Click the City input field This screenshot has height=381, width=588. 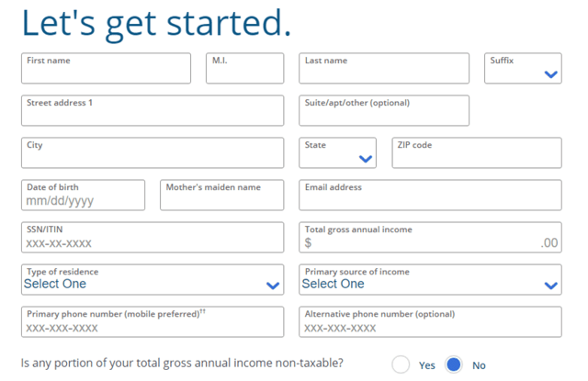point(153,154)
